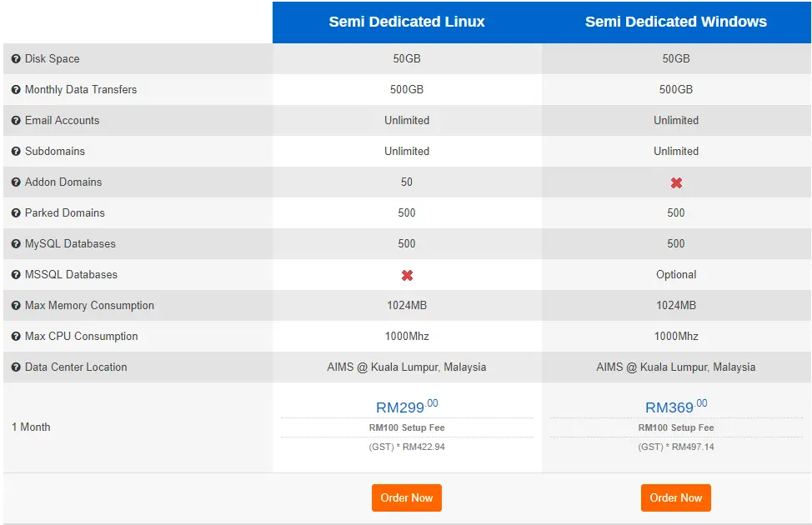Click RM100 Setup Fee under Windows price
The height and width of the screenshot is (525, 812).
point(676,427)
